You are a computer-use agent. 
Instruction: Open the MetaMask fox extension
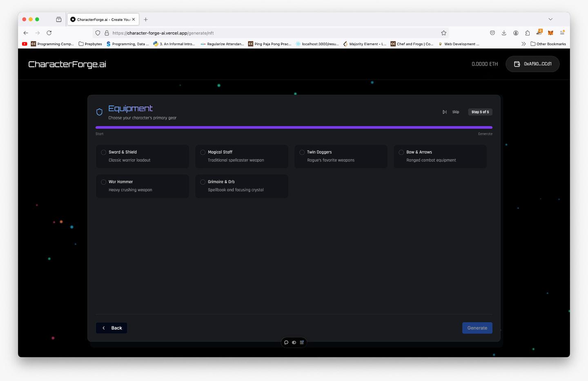[x=550, y=33]
